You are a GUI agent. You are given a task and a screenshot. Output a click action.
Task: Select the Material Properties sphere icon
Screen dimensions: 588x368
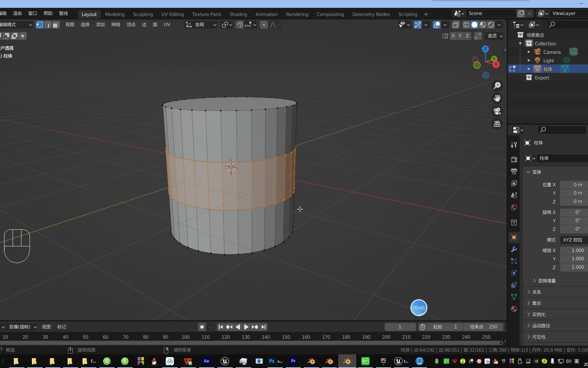pyautogui.click(x=514, y=309)
